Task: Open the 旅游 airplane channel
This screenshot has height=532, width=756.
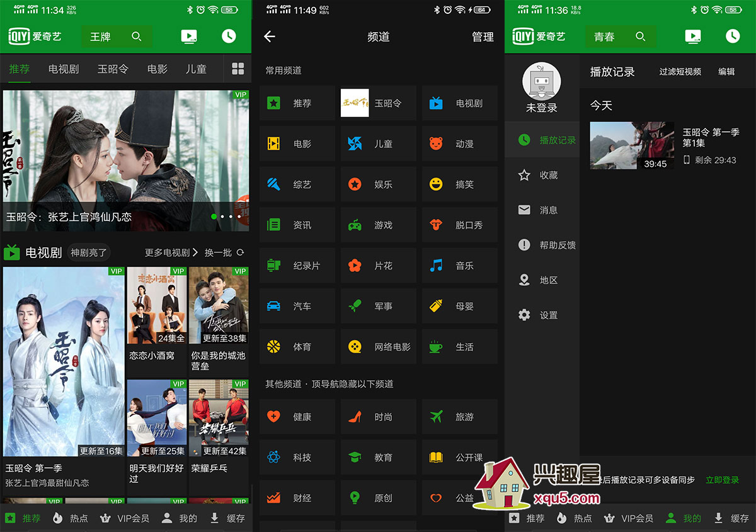Action: (x=459, y=417)
